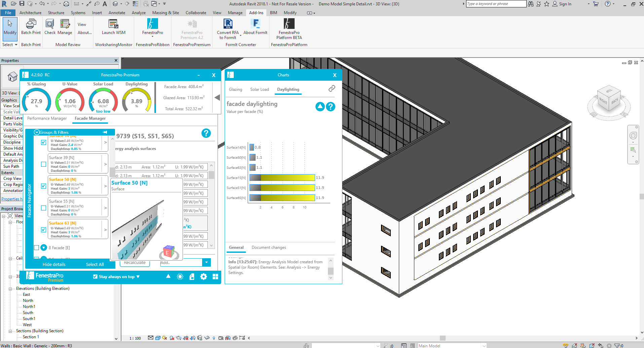The height and width of the screenshot is (348, 644).
Task: Collapse the Elevations (Building Elevation) tree node
Action: 10,288
